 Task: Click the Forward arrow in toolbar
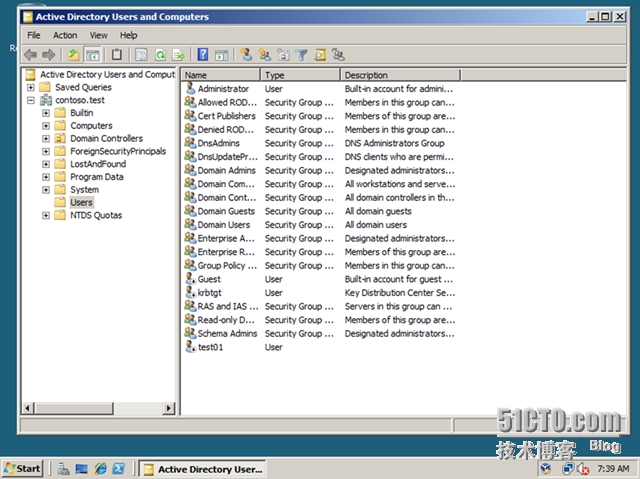[x=49, y=55]
